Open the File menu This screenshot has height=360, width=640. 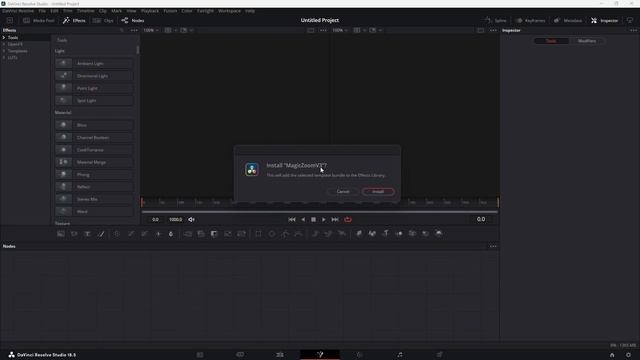[42, 11]
